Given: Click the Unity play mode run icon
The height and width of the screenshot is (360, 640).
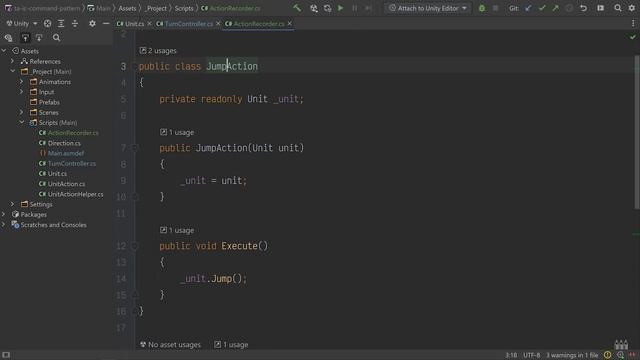Looking at the screenshot, I should pyautogui.click(x=340, y=8).
